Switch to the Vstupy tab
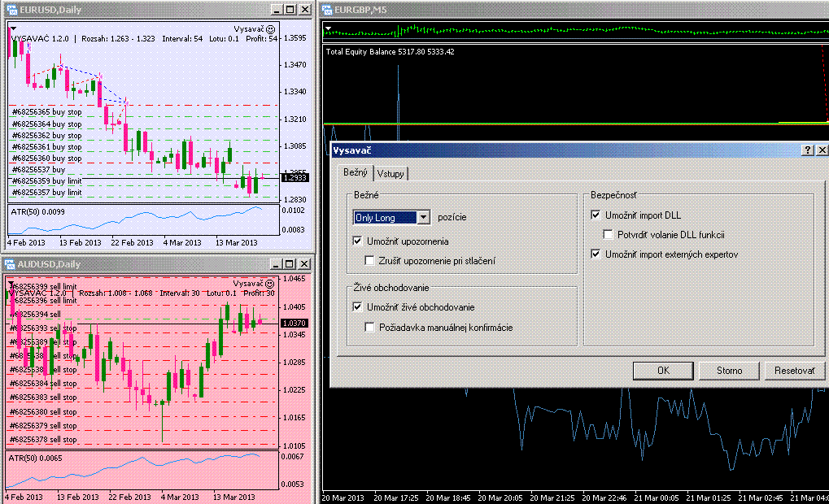The width and height of the screenshot is (829, 504). [391, 174]
